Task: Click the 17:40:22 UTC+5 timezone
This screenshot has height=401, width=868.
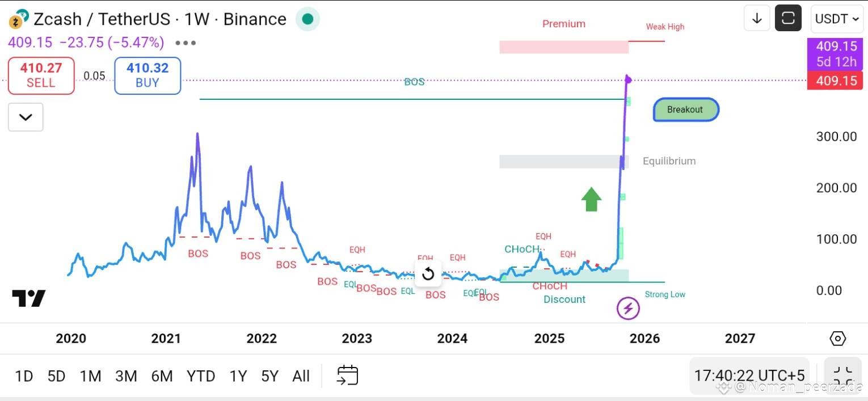Action: pyautogui.click(x=749, y=375)
